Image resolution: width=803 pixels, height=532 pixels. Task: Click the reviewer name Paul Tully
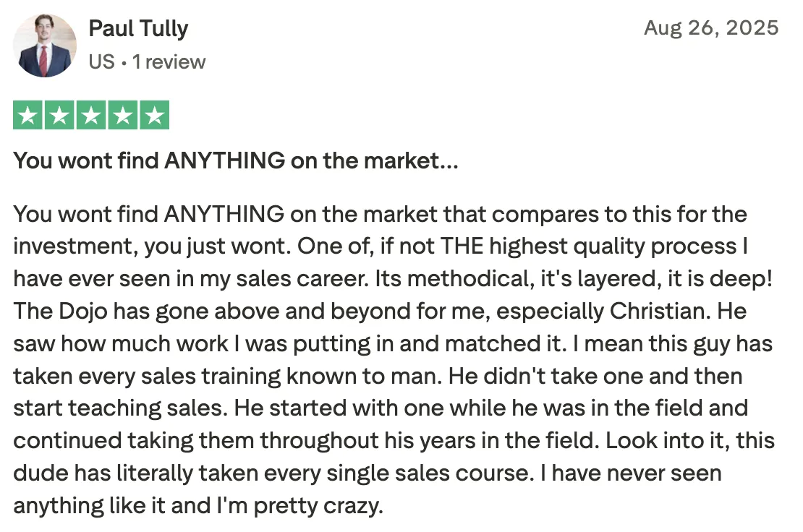click(138, 29)
